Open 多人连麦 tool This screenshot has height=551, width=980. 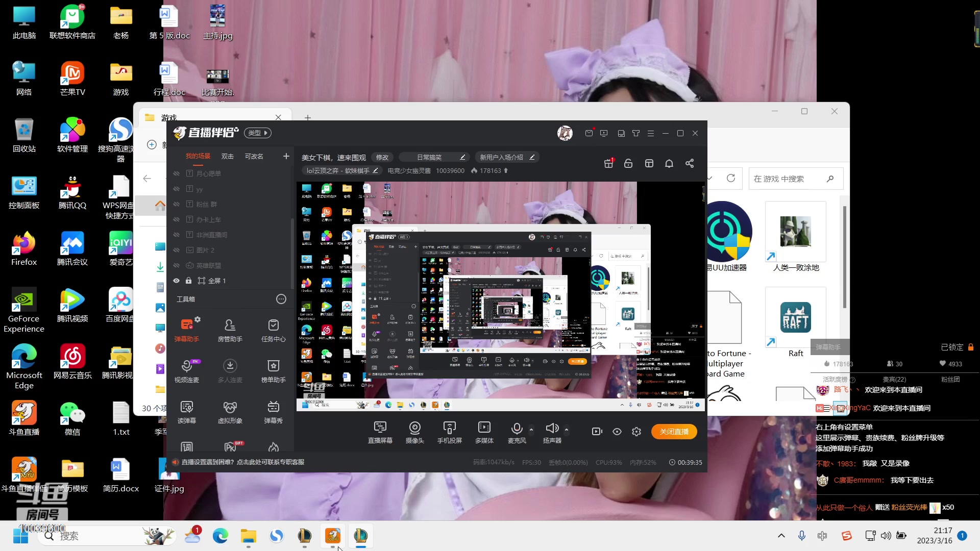230,370
